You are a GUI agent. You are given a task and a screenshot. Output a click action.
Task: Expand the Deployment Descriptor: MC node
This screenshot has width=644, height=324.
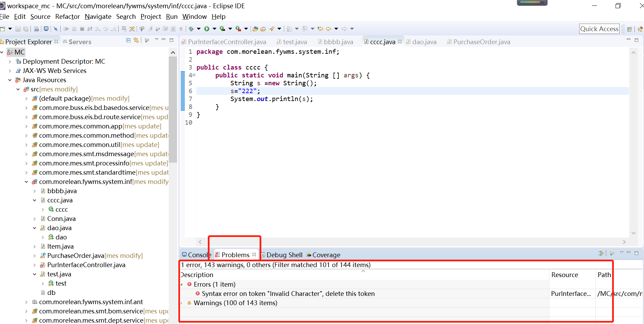coord(10,61)
